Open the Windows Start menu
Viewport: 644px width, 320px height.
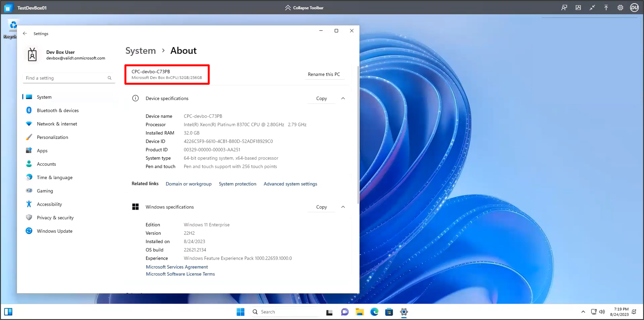pos(240,312)
